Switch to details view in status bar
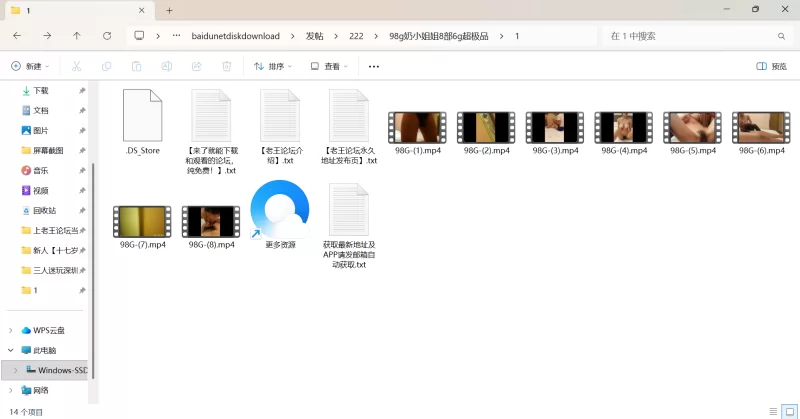This screenshot has width=800, height=419. [x=772, y=411]
